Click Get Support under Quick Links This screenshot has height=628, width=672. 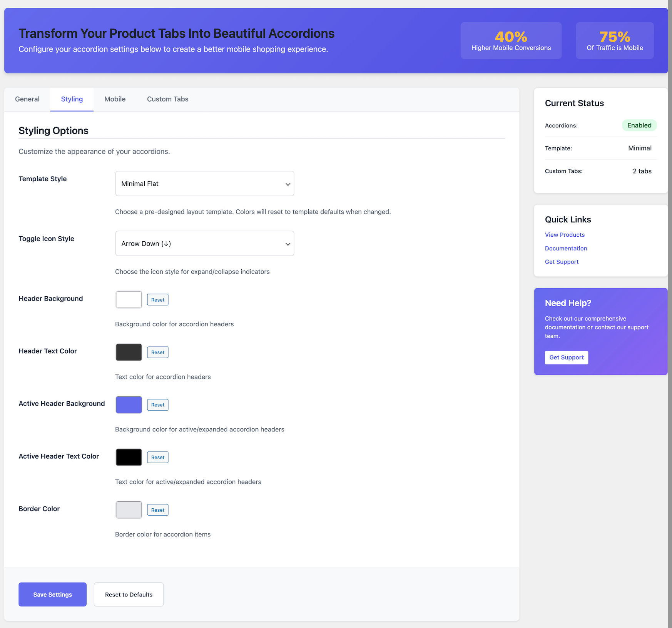(562, 262)
